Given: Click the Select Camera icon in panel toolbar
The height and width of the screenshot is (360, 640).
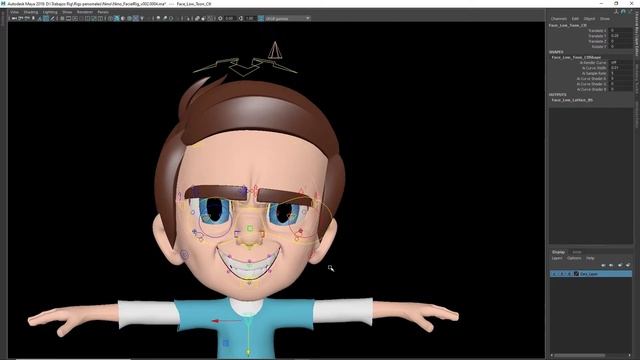Looking at the screenshot, I should click(14, 18).
